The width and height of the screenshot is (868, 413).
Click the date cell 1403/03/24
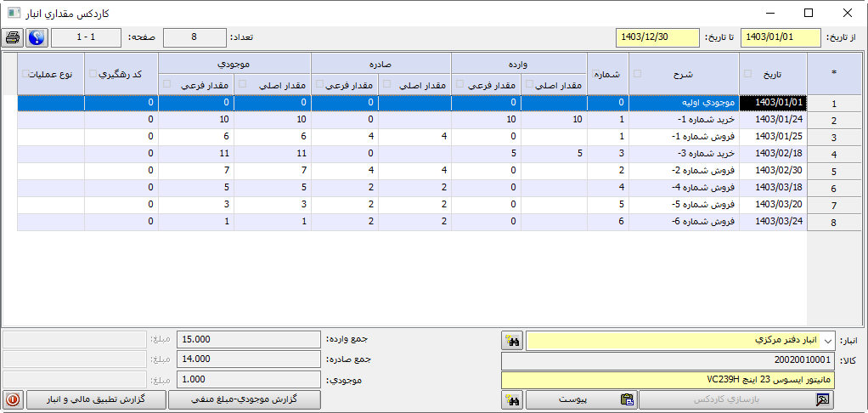773,223
